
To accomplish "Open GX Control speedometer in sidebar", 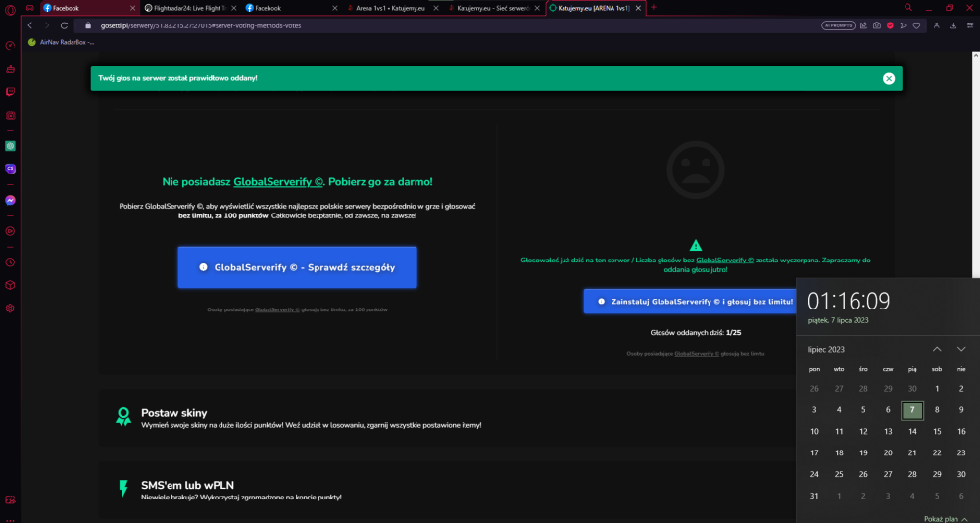I will click(x=10, y=46).
